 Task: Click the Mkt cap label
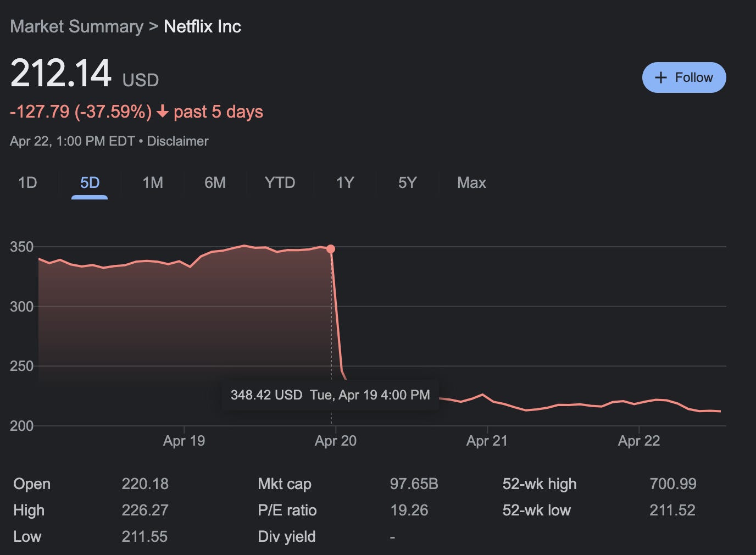(285, 484)
